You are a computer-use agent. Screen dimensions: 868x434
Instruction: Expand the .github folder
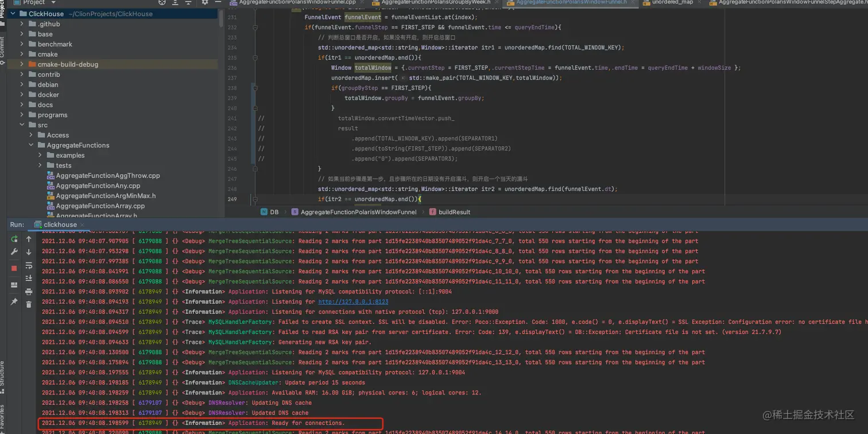[x=22, y=24]
